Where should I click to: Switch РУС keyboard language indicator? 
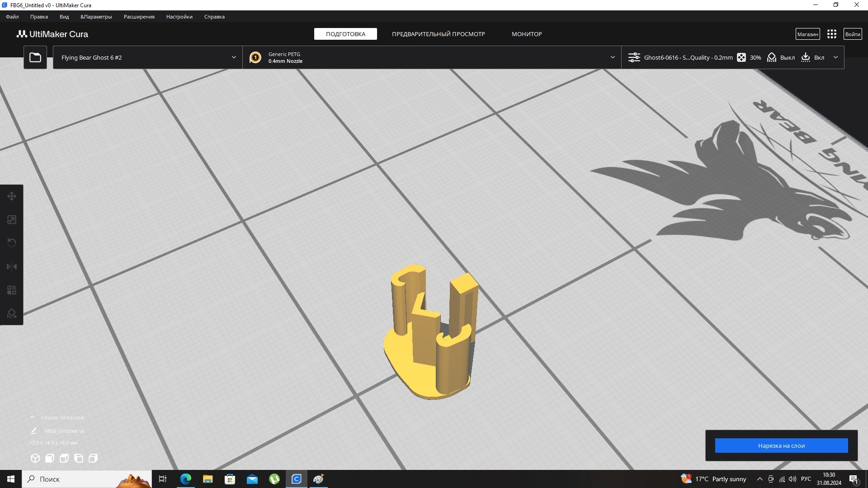click(x=806, y=479)
